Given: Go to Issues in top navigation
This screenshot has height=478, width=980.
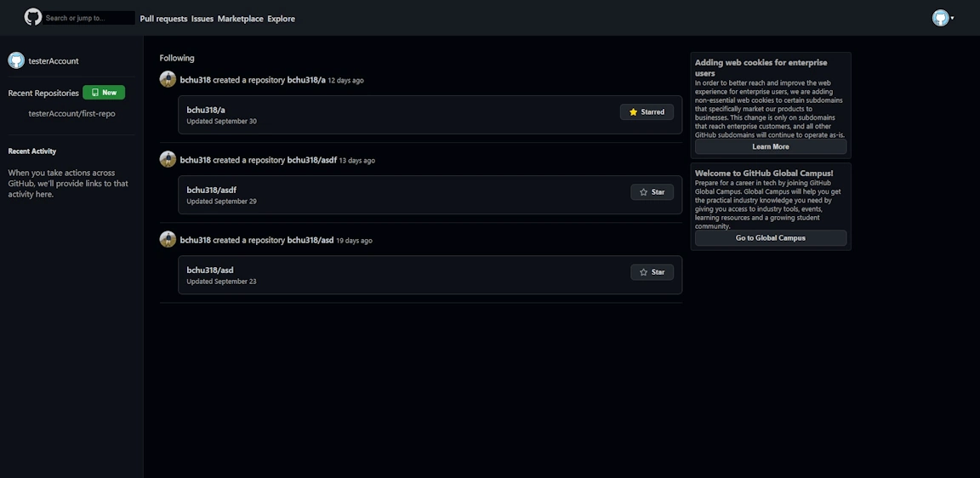Looking at the screenshot, I should (x=202, y=19).
